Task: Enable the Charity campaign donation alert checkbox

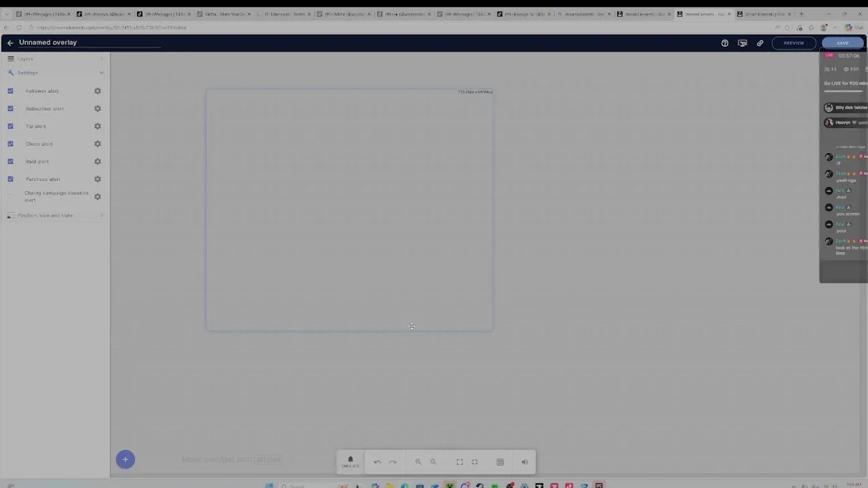Action: (x=10, y=197)
